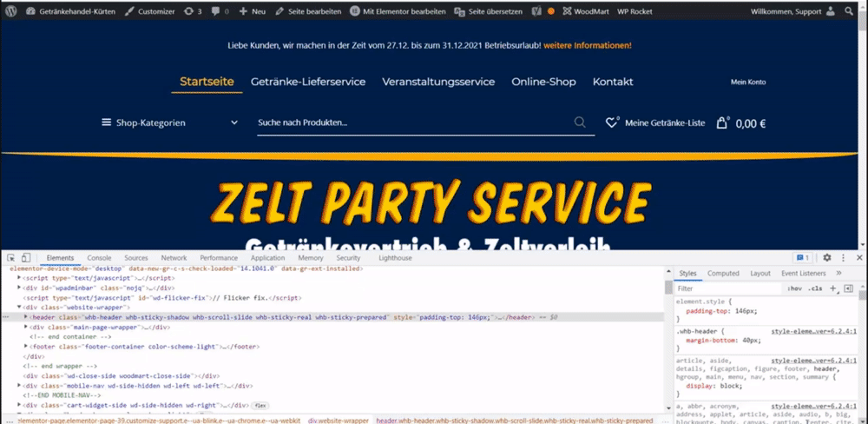Screen dimensions: 868x424
Task: Click the flex badge on cart-widget-side
Action: tap(259, 406)
